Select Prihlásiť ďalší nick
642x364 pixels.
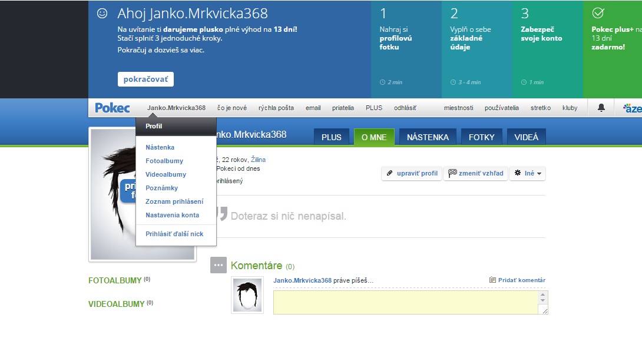coord(174,233)
